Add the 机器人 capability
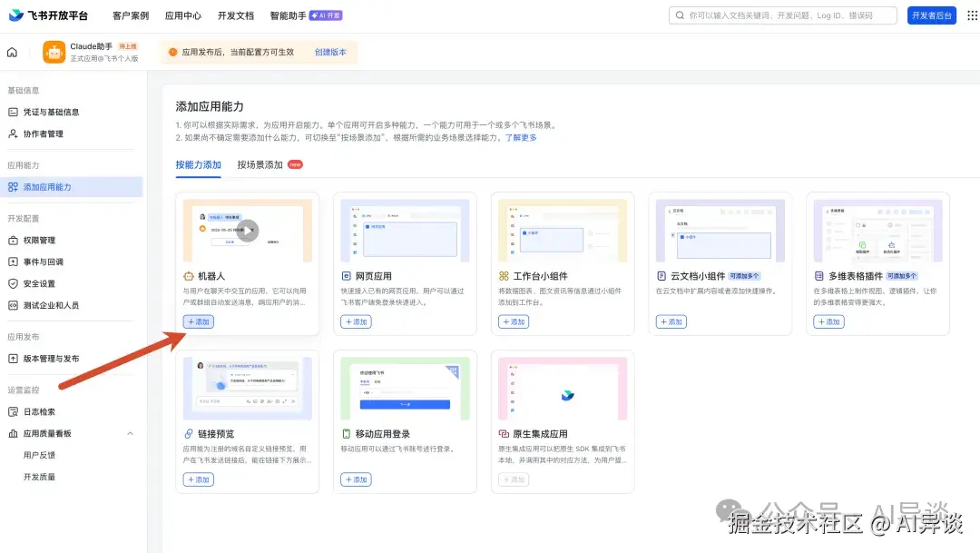 tap(199, 321)
